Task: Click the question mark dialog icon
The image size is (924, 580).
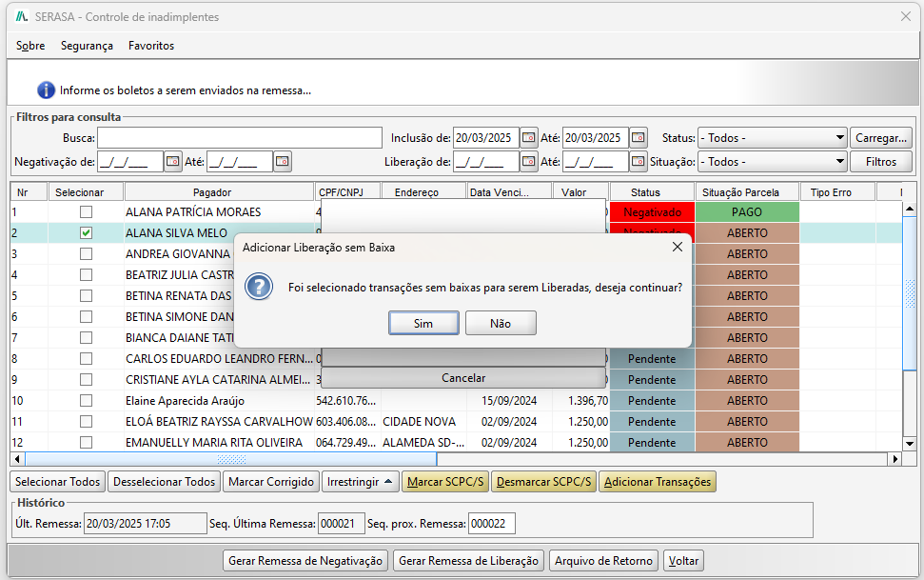Action: [259, 288]
